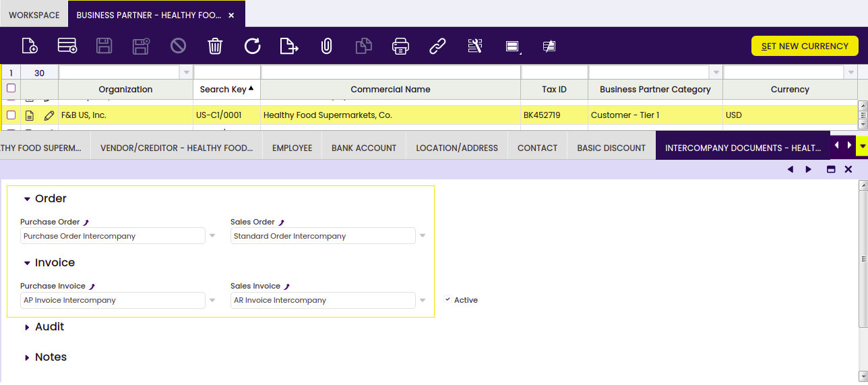Delete the selected record via trash icon
Image resolution: width=868 pixels, height=385 pixels.
coord(215,46)
